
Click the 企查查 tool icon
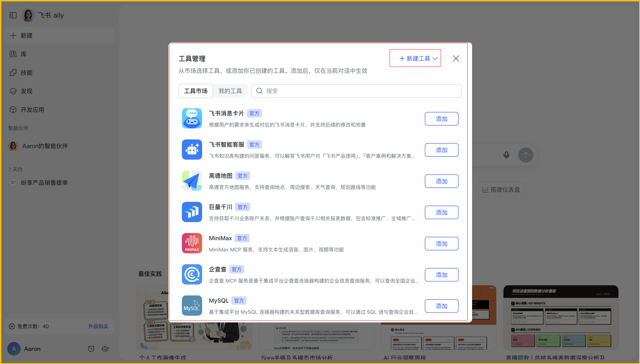pyautogui.click(x=192, y=274)
